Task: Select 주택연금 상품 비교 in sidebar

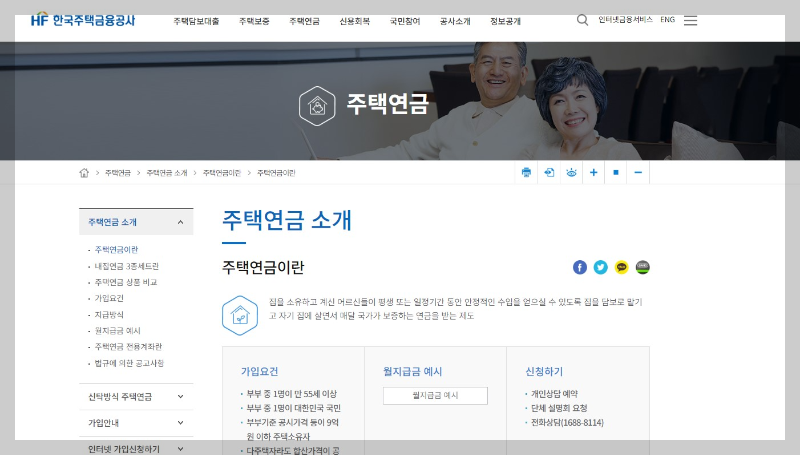Action: tap(126, 282)
